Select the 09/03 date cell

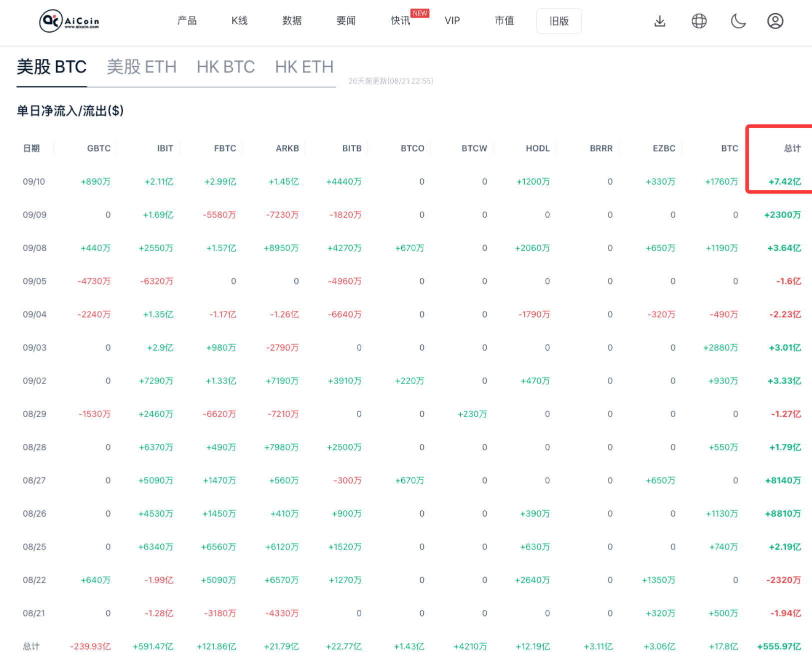pyautogui.click(x=34, y=347)
